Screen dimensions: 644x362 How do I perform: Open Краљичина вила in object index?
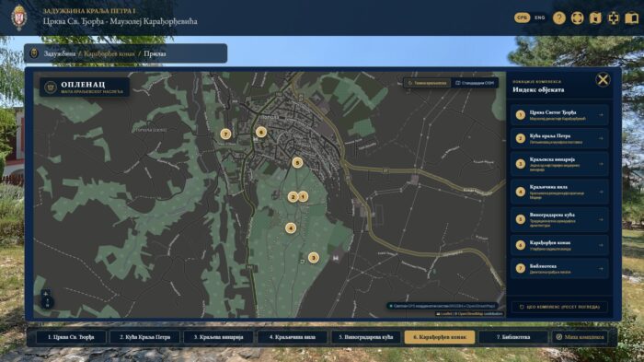point(559,192)
